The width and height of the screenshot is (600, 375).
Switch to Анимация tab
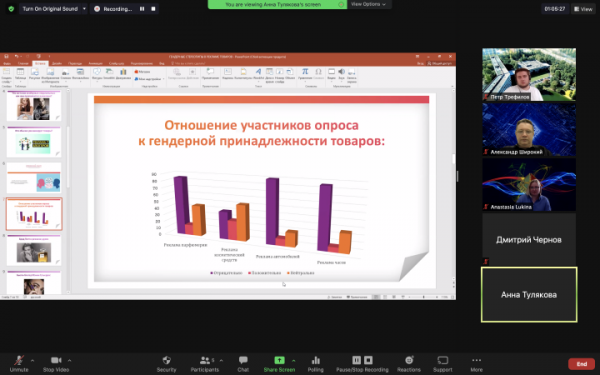point(95,64)
